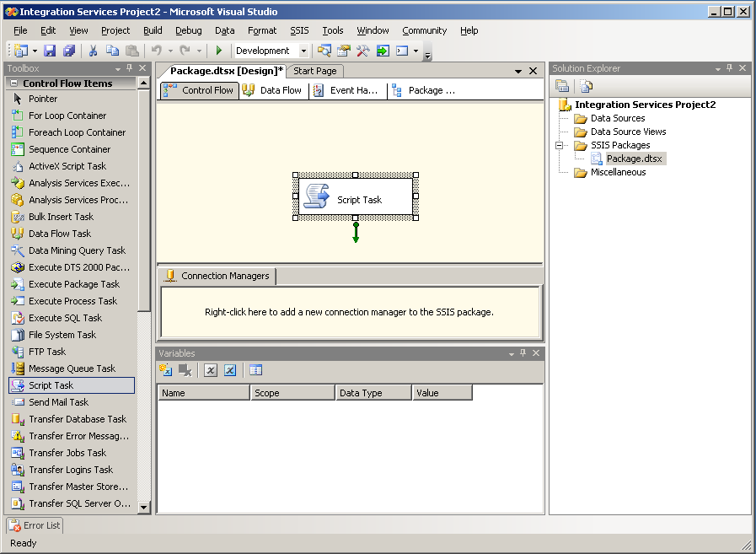Click the Redo toolbar icon

(x=185, y=51)
